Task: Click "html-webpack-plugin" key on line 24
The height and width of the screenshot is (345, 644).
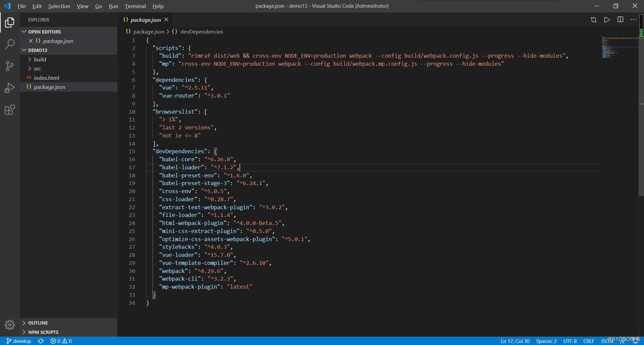Action: click(x=193, y=223)
